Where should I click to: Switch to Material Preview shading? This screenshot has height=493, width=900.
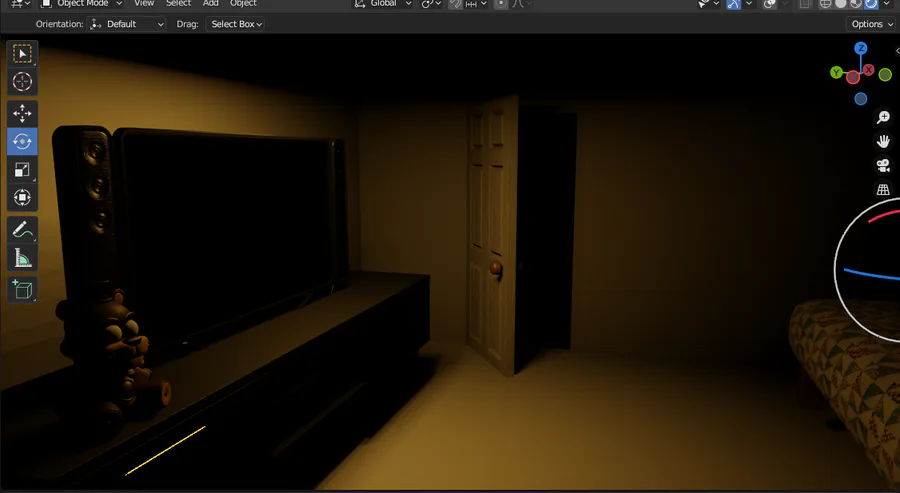[x=856, y=4]
